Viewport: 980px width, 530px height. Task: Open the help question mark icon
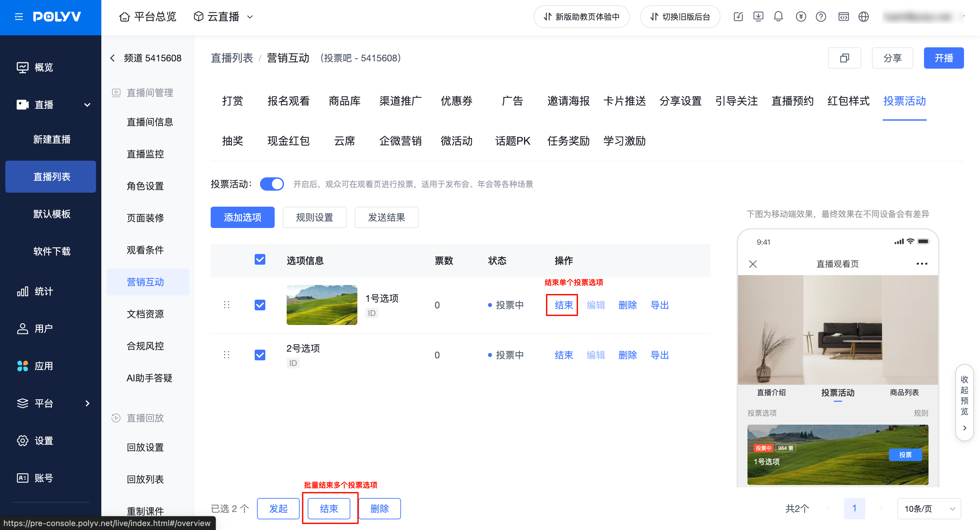coord(821,17)
